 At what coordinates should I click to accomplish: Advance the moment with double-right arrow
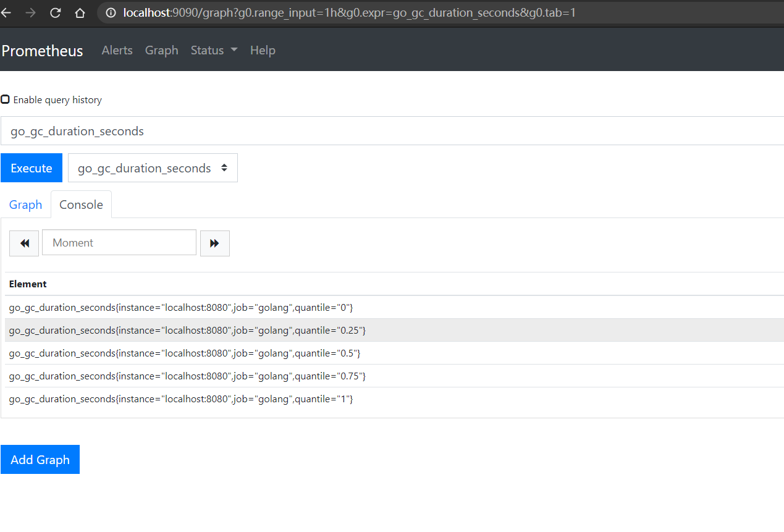pos(214,243)
